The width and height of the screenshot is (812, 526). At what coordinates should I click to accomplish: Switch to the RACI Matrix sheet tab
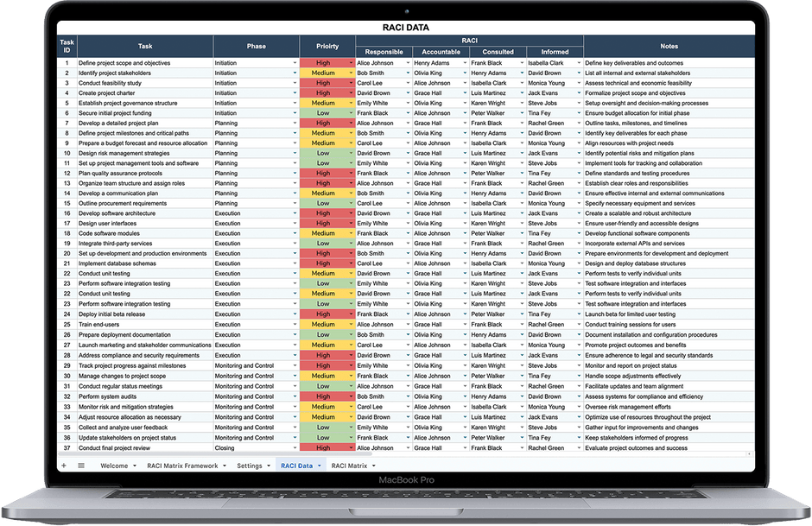click(349, 466)
